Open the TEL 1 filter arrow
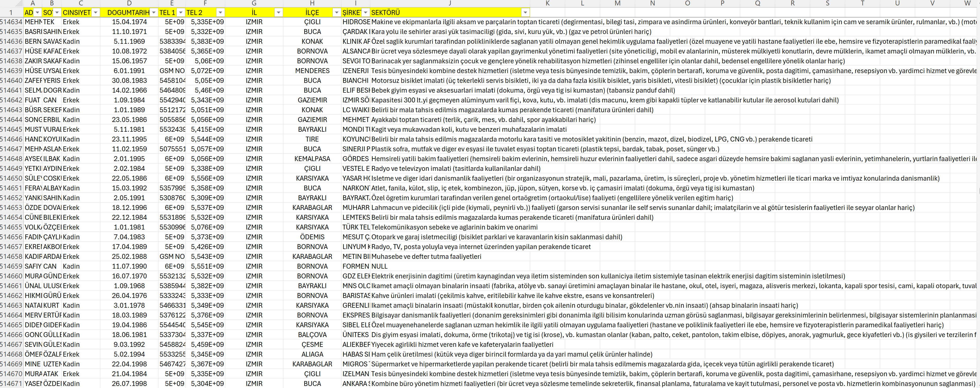980x388 pixels. (181, 13)
